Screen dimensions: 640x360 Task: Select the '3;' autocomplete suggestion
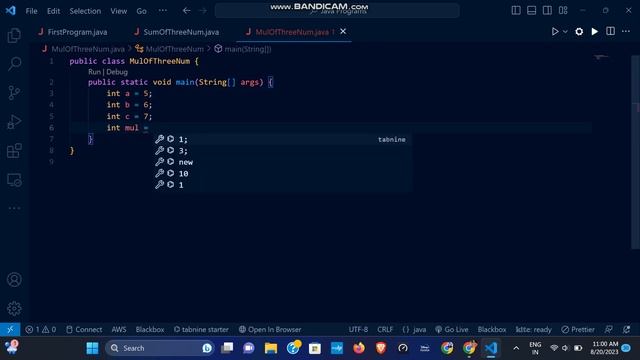pyautogui.click(x=282, y=151)
